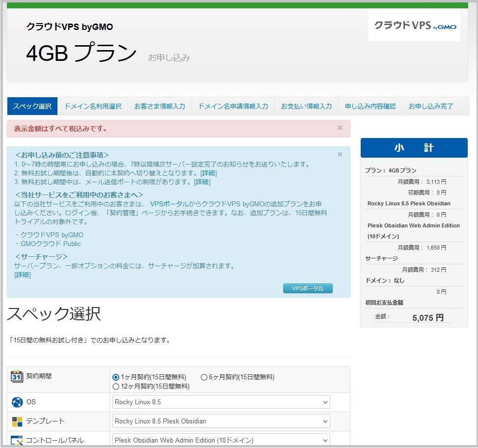
Task: Go to お客さま情報入力 step tab
Action: coord(159,106)
